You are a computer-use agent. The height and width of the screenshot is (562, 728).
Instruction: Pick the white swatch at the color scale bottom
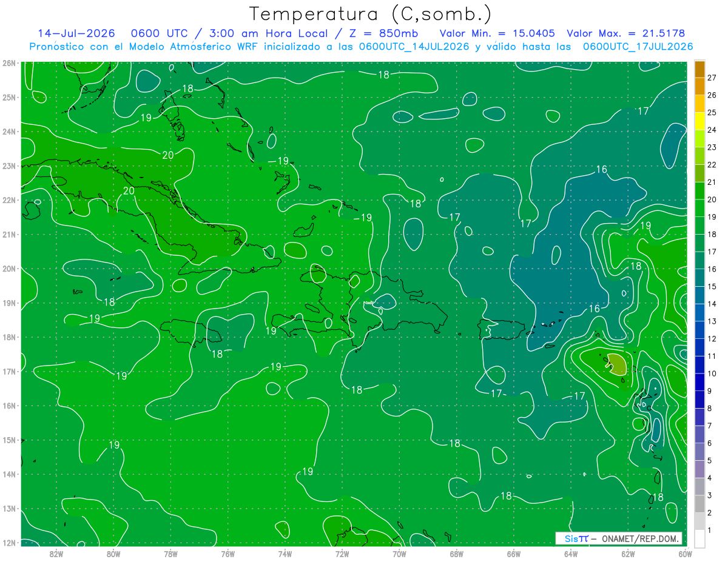point(699,538)
